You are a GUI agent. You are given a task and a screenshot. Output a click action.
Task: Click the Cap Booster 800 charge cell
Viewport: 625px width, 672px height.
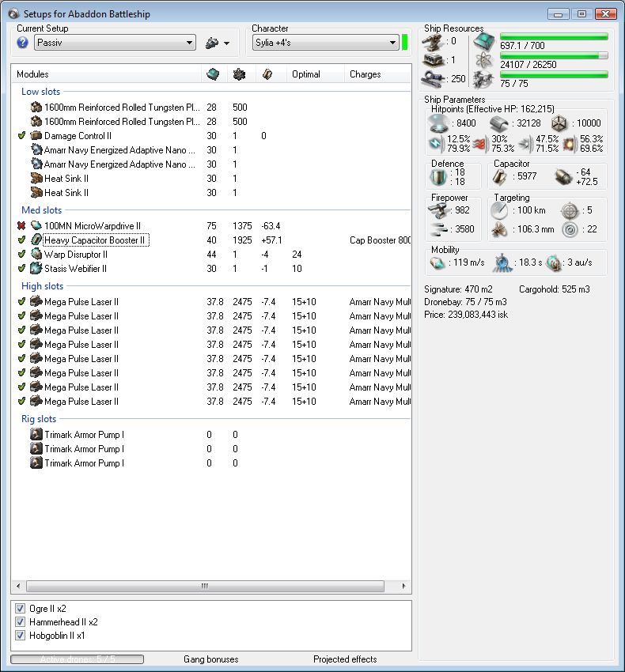pos(380,240)
